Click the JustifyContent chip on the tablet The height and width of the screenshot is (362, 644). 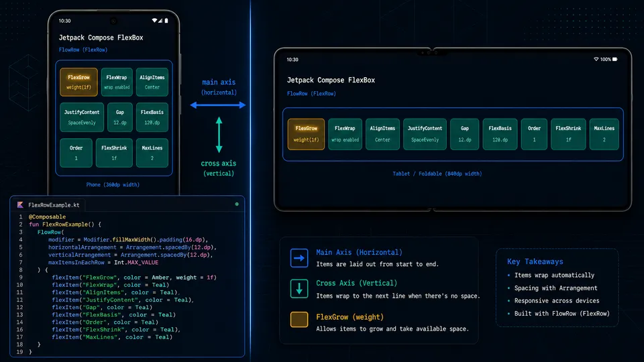coord(425,134)
